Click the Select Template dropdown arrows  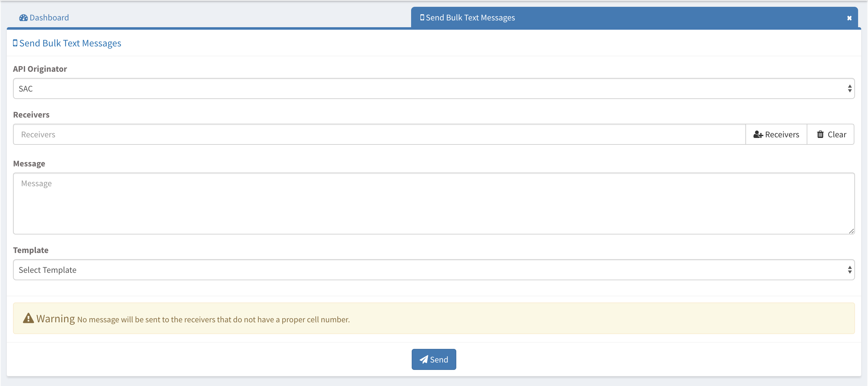click(849, 270)
